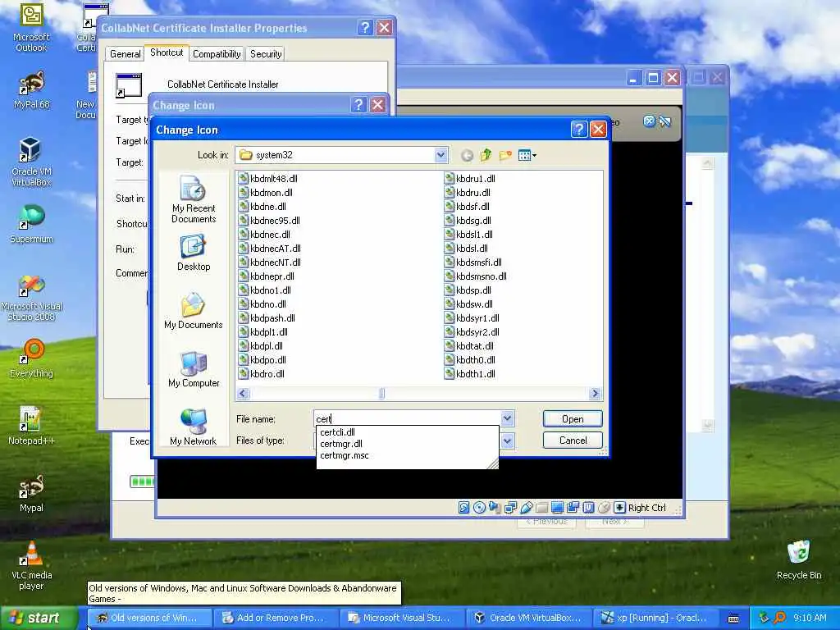Viewport: 840px width, 630px height.
Task: Create a new folder in system32
Action: point(505,155)
